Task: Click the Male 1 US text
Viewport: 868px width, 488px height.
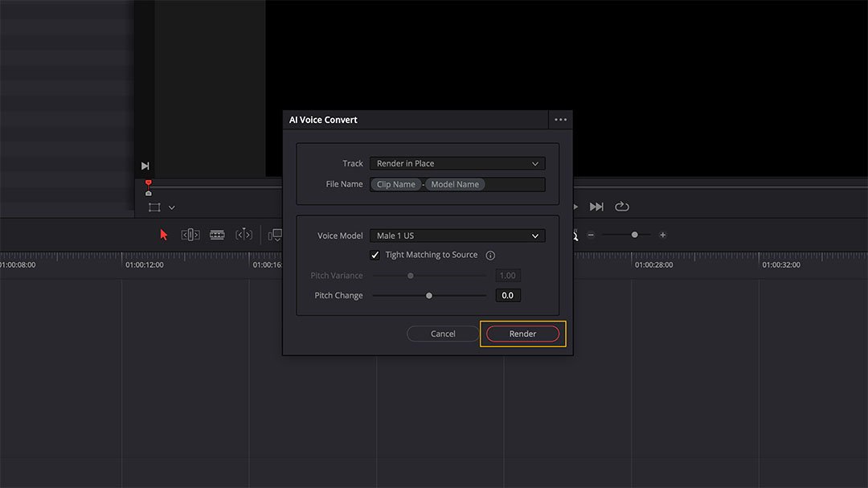Action: (395, 236)
